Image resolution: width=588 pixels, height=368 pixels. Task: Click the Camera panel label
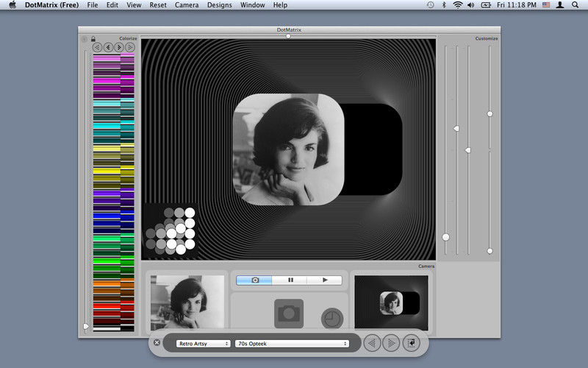[426, 266]
